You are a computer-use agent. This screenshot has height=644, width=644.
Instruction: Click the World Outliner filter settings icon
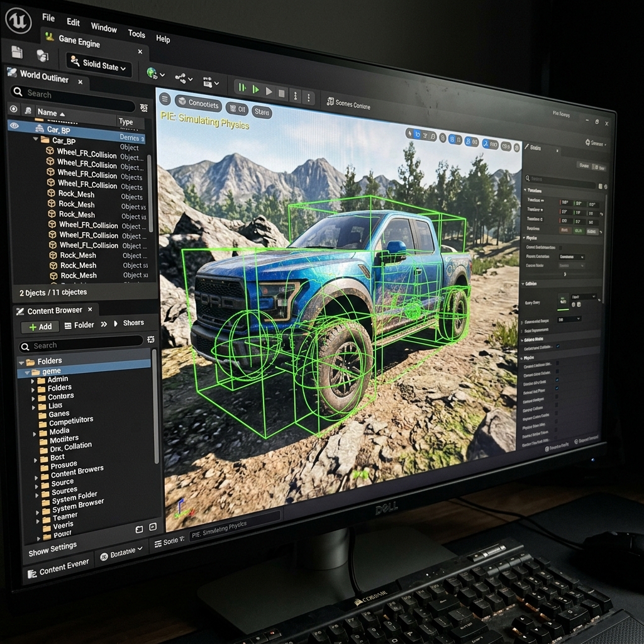[x=144, y=108]
